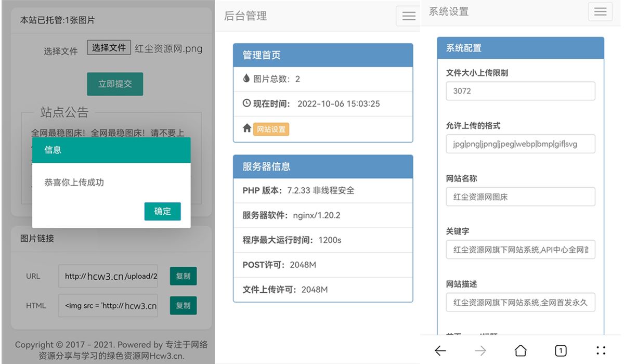
Task: Copy the HTML image code
Action: [x=183, y=306]
